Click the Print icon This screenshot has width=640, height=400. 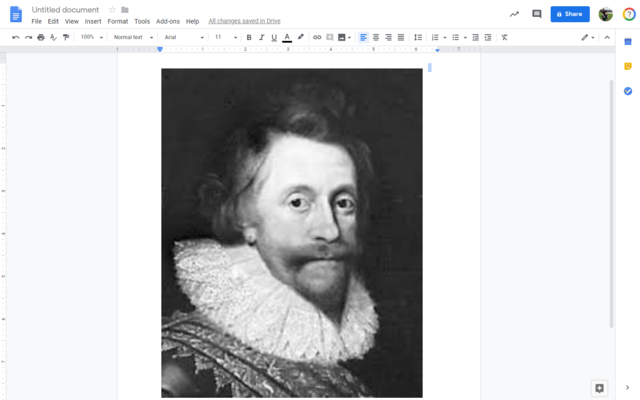point(41,37)
